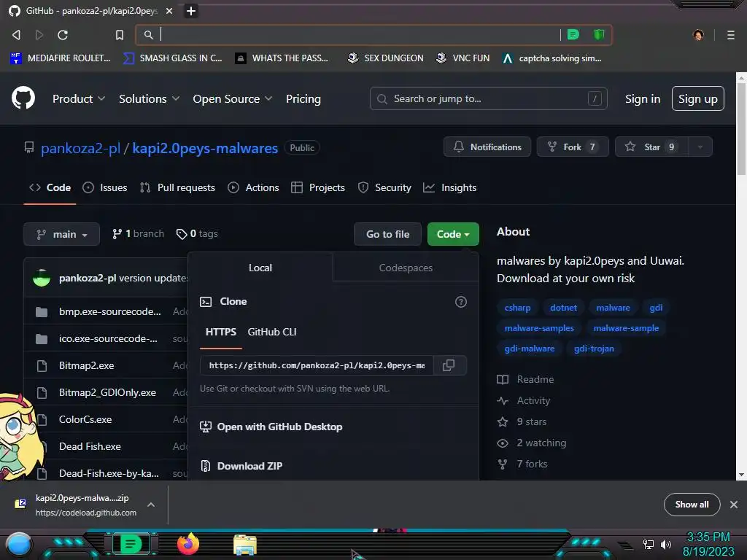Click Open with GitHub Desktop

[279, 427]
